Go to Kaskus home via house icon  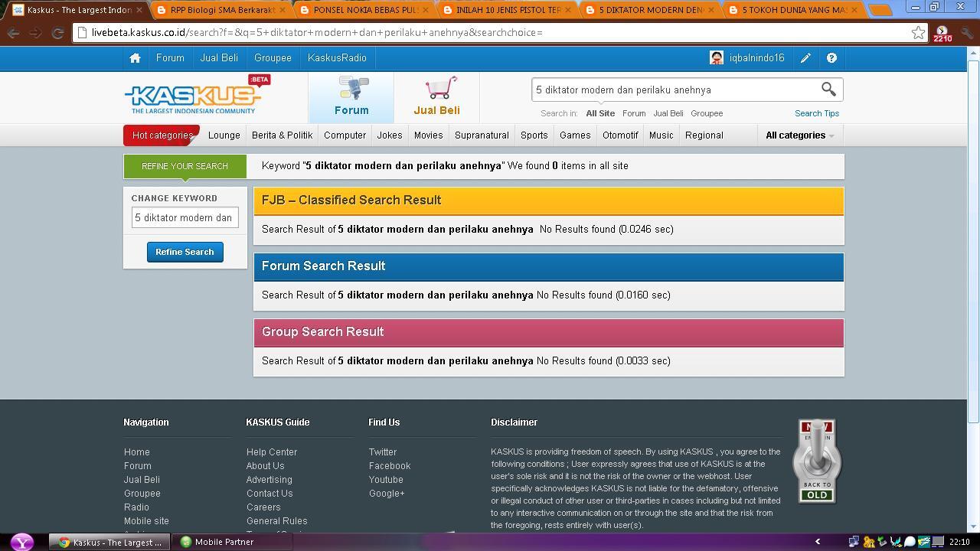pyautogui.click(x=135, y=58)
